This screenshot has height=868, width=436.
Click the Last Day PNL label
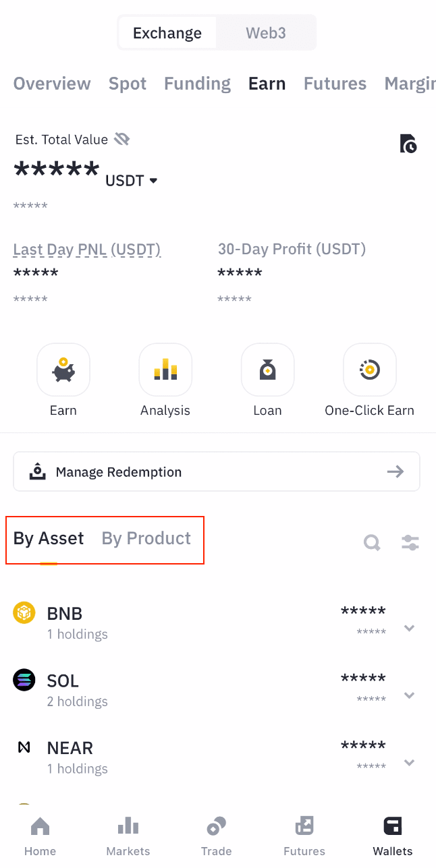(x=87, y=250)
